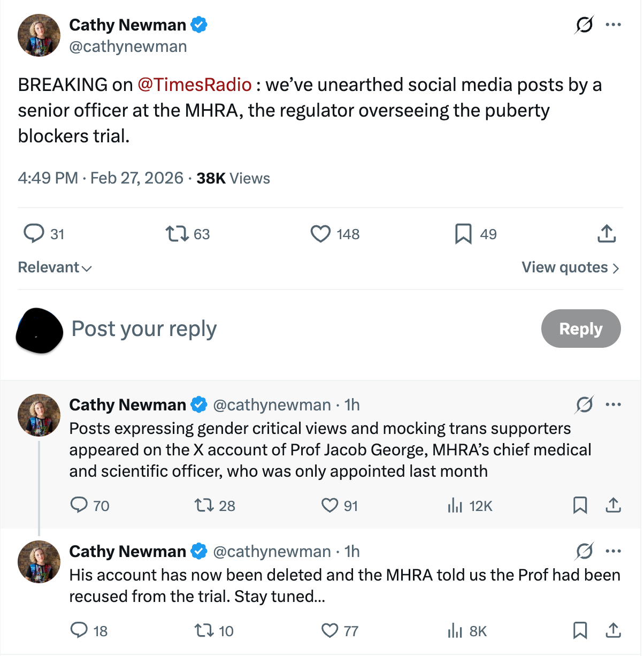Viewport: 644px width, 656px height.
Task: Open View quotes link
Action: tap(570, 268)
